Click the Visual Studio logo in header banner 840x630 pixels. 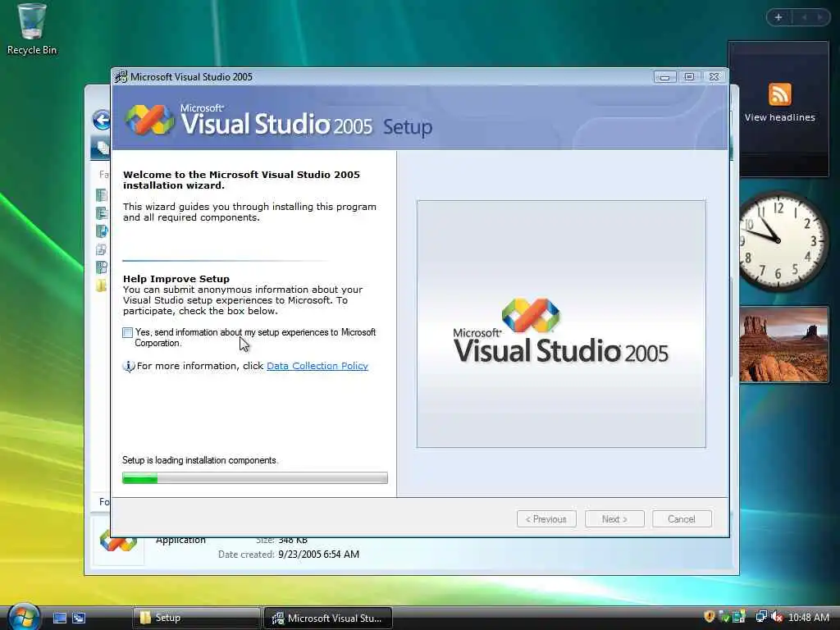[x=149, y=120]
